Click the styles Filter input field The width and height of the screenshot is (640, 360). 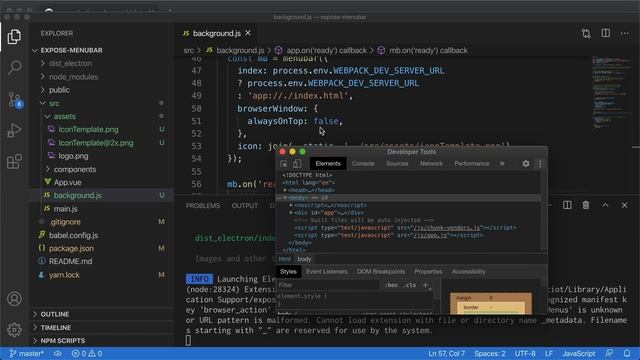tap(328, 285)
